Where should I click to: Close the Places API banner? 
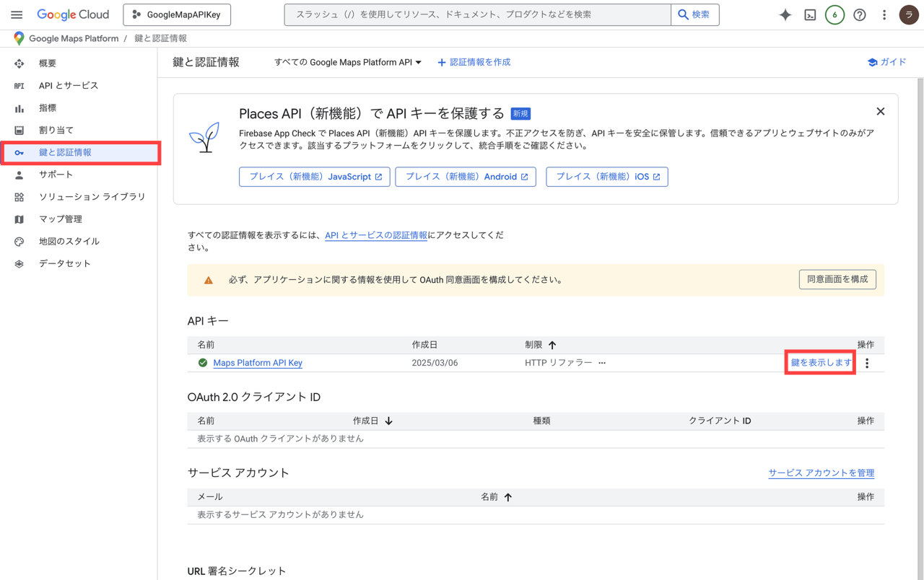point(880,111)
